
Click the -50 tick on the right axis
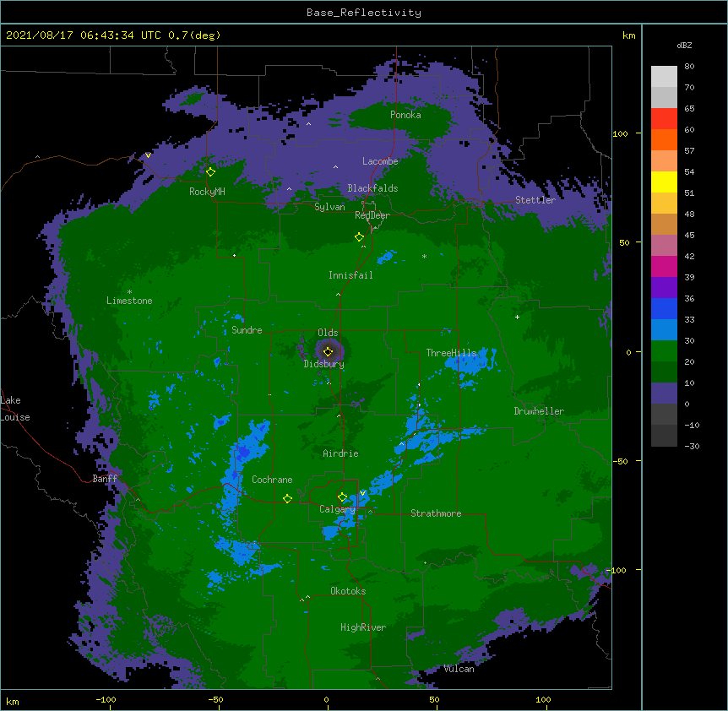click(620, 461)
